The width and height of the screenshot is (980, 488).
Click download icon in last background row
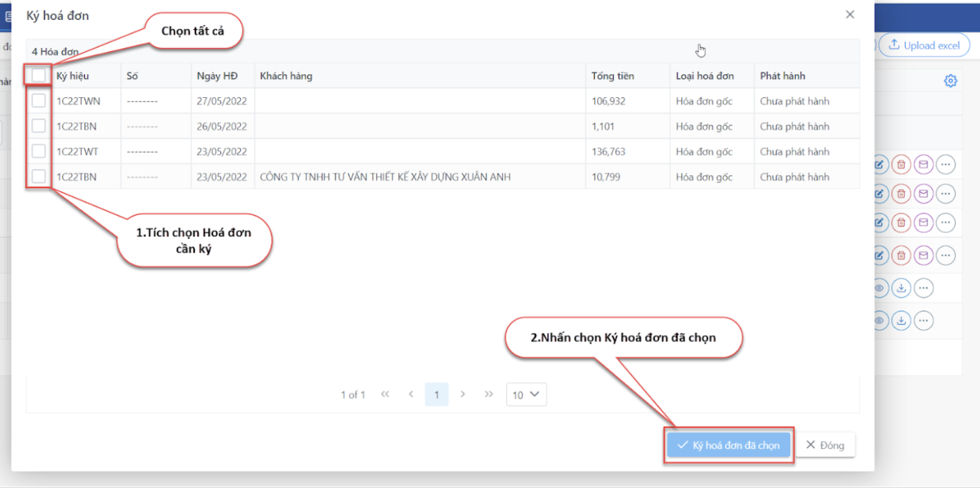901,320
